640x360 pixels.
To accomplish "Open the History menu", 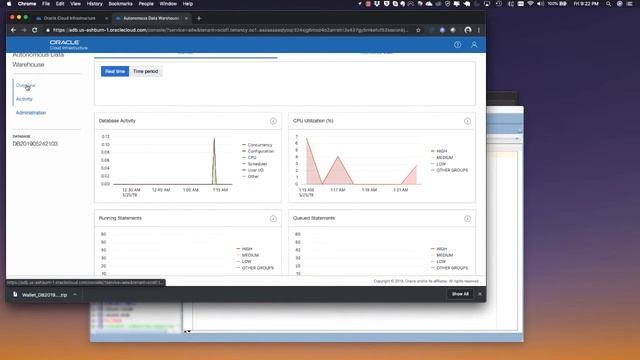I will coord(95,4).
